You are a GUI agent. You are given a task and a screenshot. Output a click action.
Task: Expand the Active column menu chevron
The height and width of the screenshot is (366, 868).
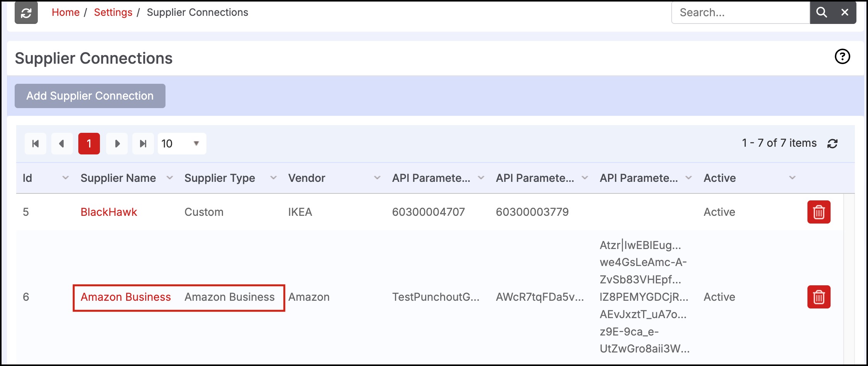(x=792, y=178)
